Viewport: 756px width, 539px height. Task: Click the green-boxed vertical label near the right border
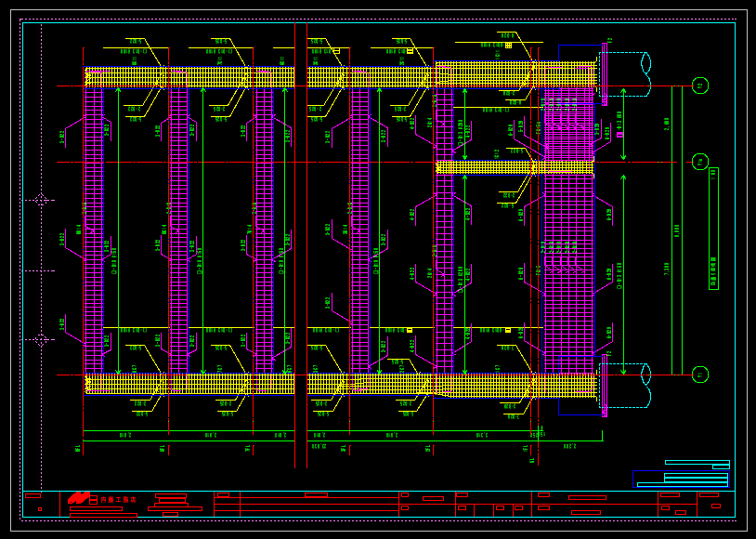(x=713, y=229)
